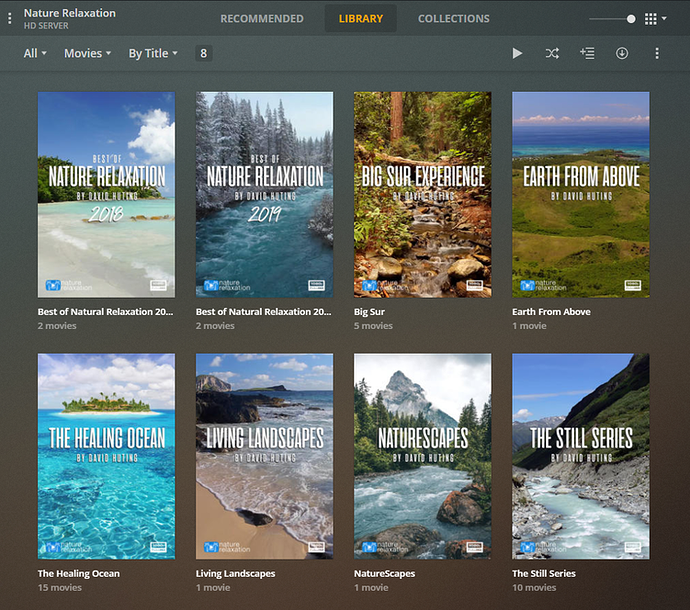Open the library options three-dot menu beside Nature Relaxation
This screenshot has height=610, width=690.
pyautogui.click(x=10, y=18)
